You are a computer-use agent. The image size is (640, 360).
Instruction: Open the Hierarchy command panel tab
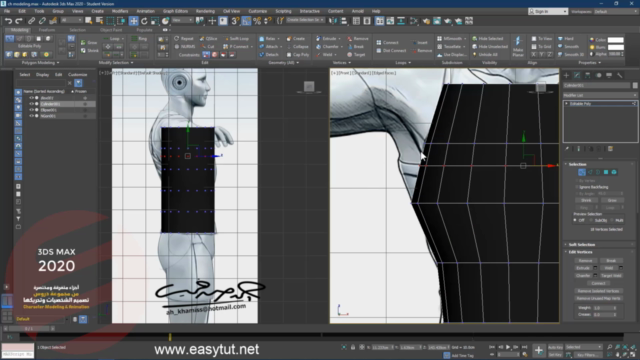pyautogui.click(x=588, y=76)
